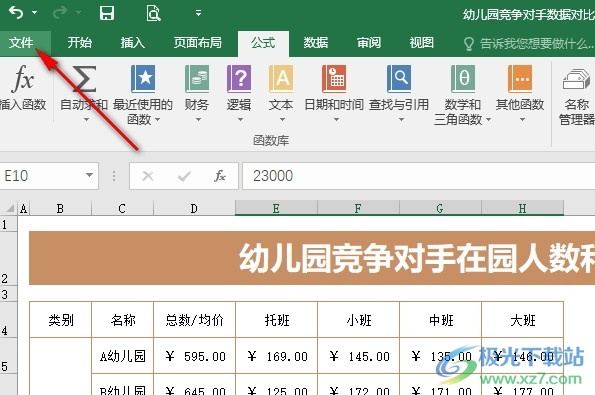This screenshot has width=595, height=395.
Task: Open the Recently Used functions star icon
Action: (143, 79)
